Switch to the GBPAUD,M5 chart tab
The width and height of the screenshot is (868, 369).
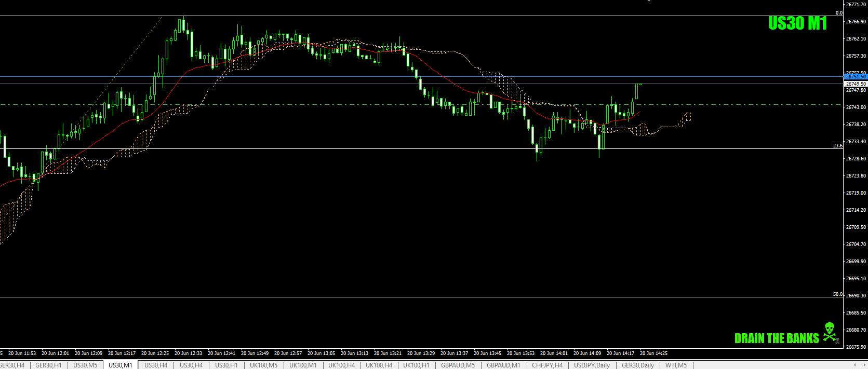(458, 365)
